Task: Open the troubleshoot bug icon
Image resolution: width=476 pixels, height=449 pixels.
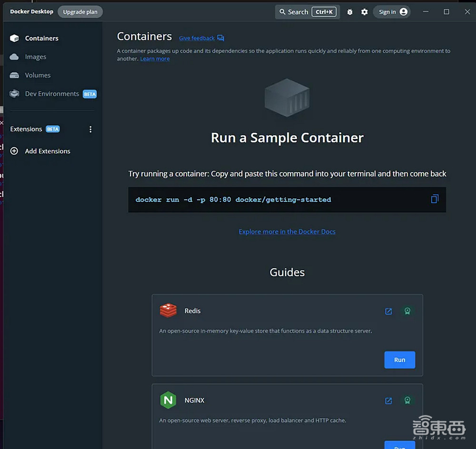Action: (350, 12)
